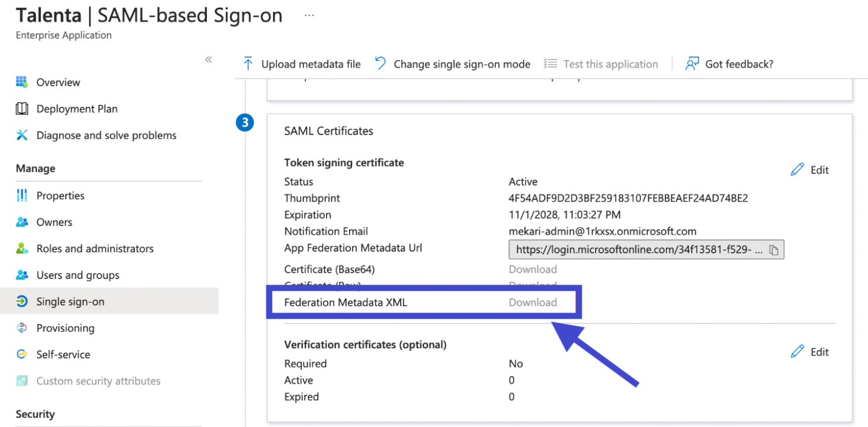Copy the App Federation Metadata Url

click(x=773, y=250)
